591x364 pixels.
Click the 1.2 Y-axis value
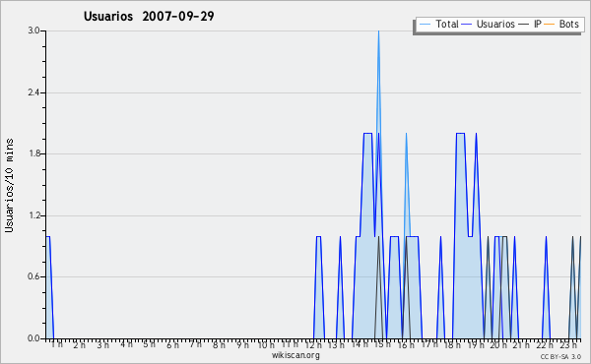(x=34, y=215)
